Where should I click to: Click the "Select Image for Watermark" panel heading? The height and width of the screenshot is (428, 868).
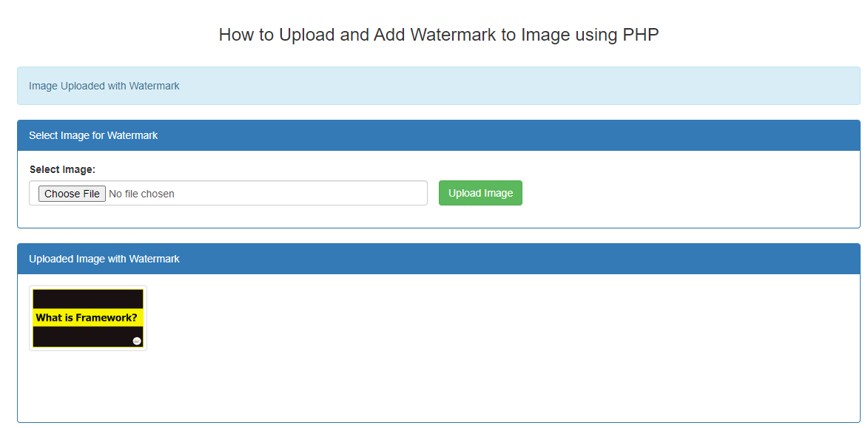point(93,135)
